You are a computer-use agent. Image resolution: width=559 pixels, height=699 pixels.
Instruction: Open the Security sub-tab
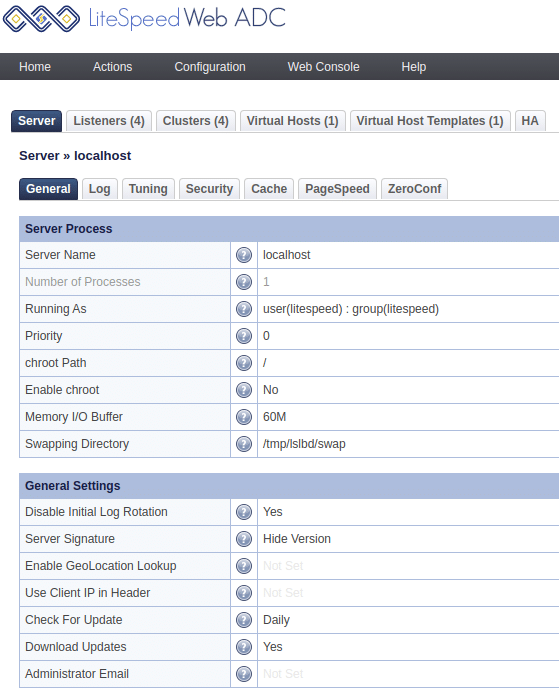coord(210,189)
